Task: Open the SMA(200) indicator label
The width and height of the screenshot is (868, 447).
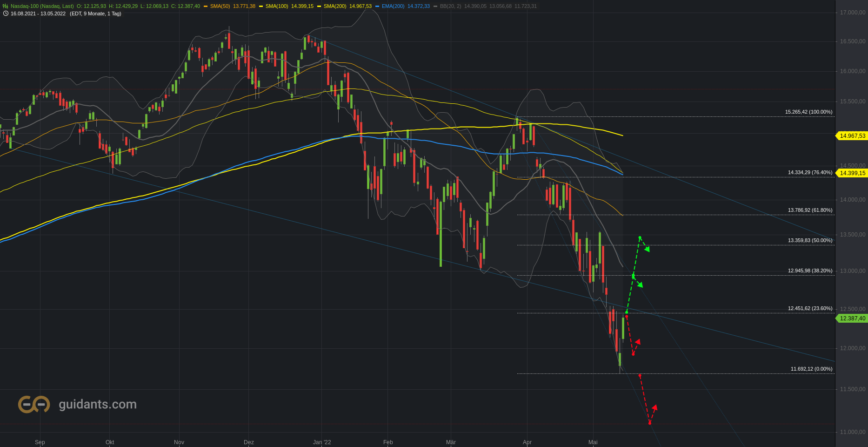Action: coord(335,7)
